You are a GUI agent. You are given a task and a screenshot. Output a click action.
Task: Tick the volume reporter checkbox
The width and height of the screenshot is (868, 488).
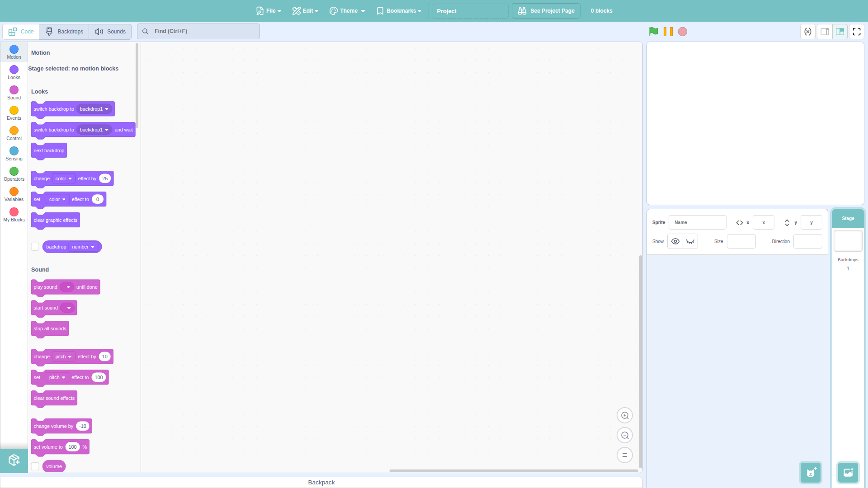[x=35, y=466]
